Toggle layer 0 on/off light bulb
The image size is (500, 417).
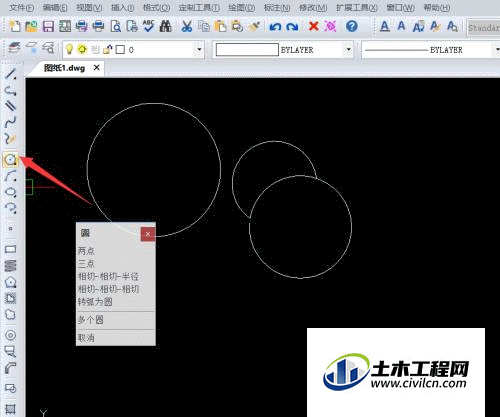69,49
